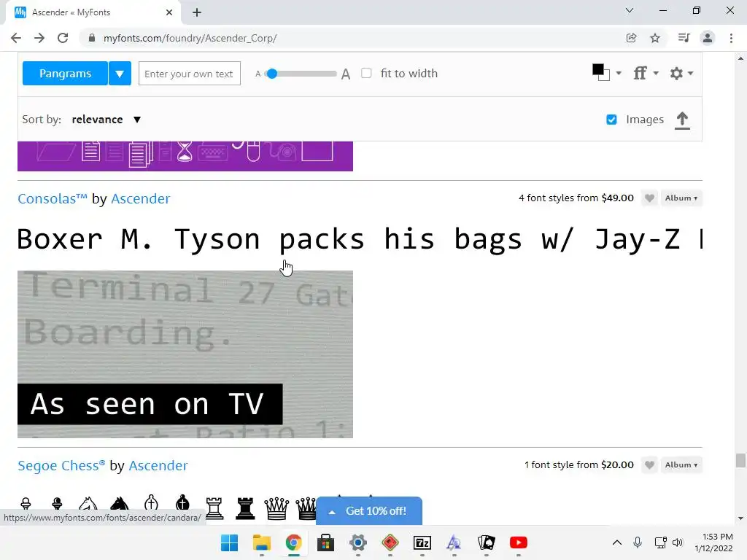
Task: Open File Explorer from taskbar
Action: click(262, 542)
